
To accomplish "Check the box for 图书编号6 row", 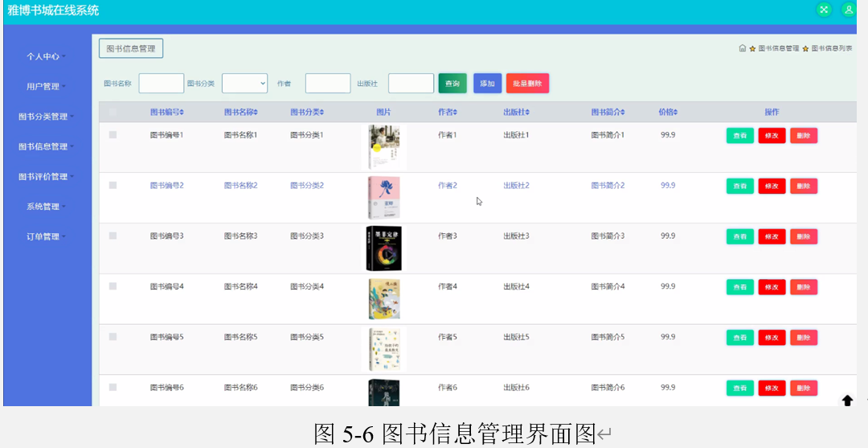I will (x=113, y=387).
